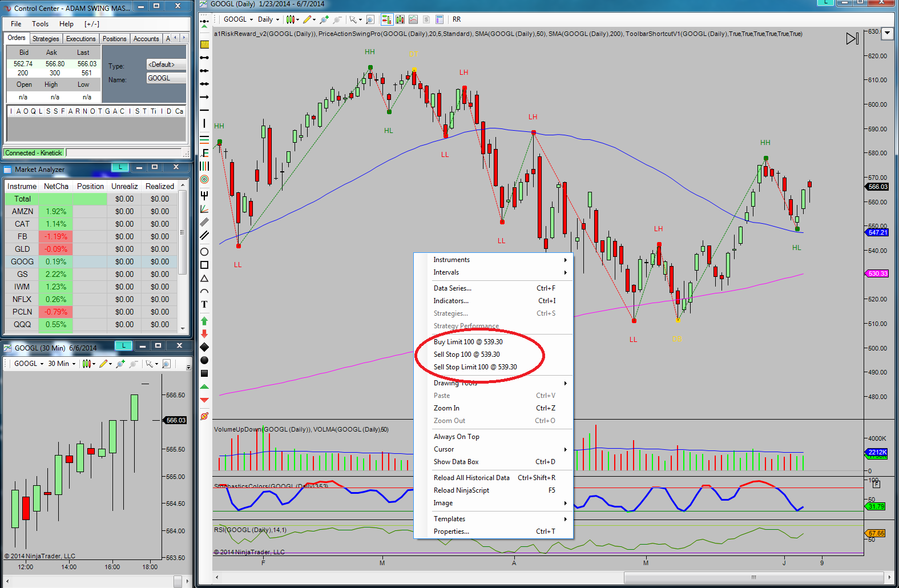Viewport: 899px width, 588px height.
Task: Select the Diamond marker tool
Action: pyautogui.click(x=204, y=347)
